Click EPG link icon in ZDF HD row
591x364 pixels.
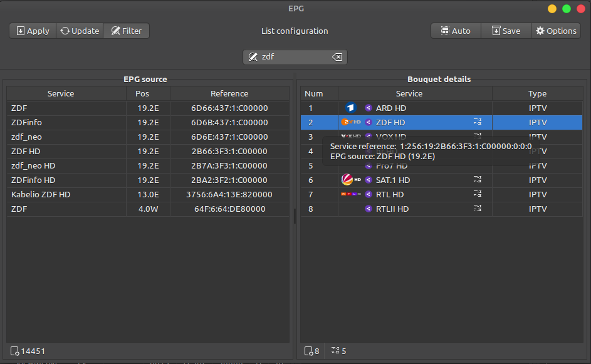pos(478,123)
